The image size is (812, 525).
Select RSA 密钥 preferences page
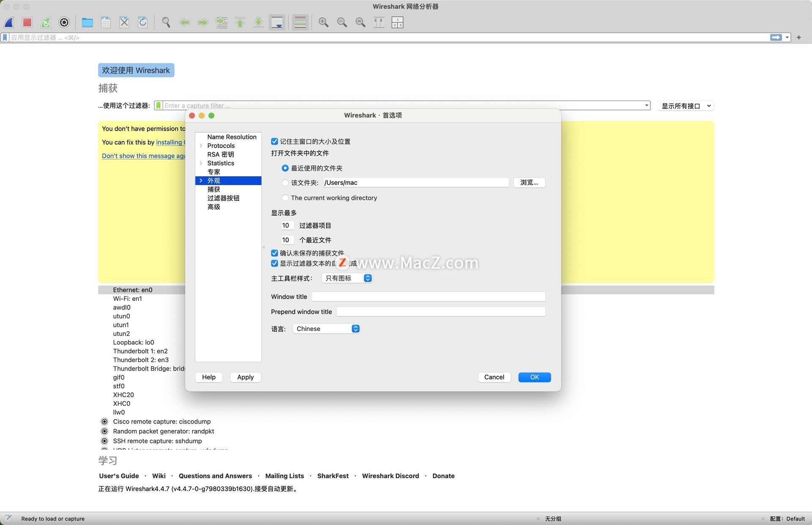pos(220,155)
